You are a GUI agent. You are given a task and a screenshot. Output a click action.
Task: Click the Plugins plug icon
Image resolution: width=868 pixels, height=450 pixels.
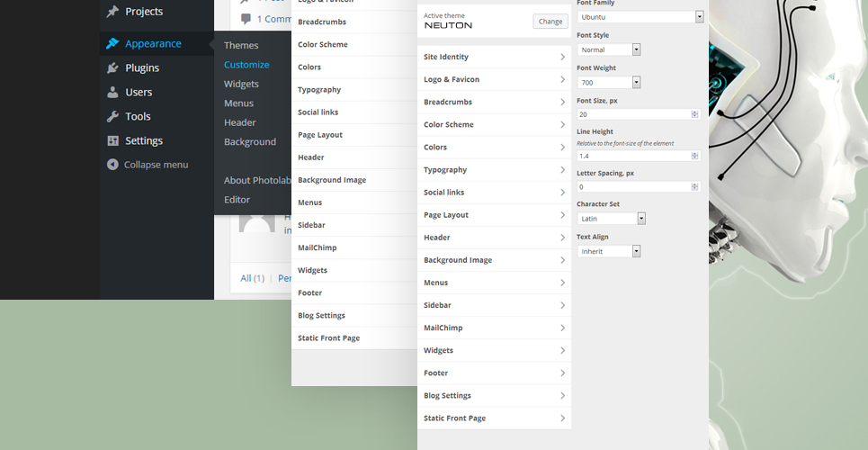112,67
